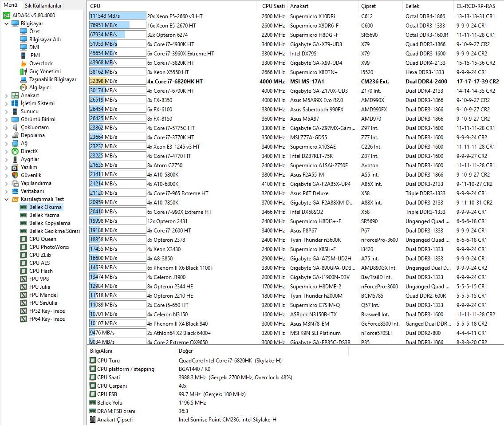
Task: Click the Çokluortam speaker icon
Action: coord(15,127)
